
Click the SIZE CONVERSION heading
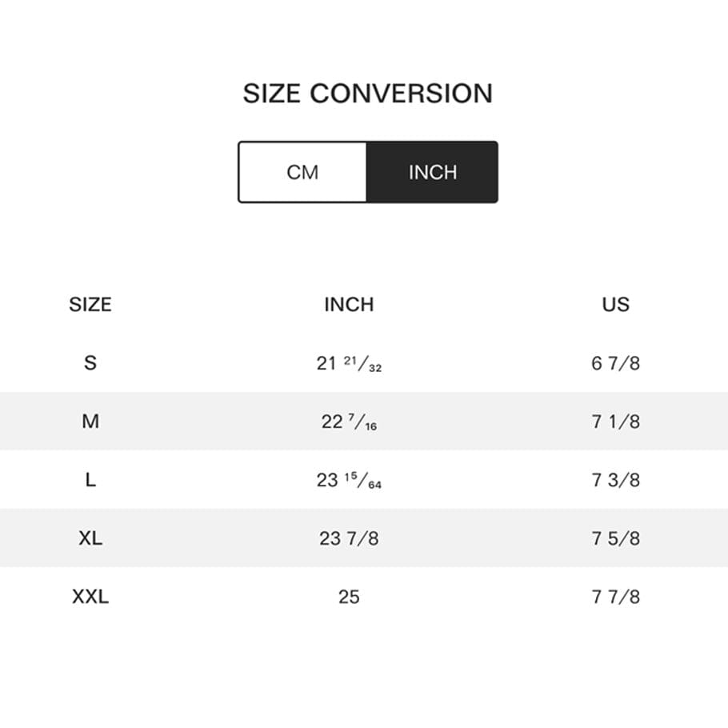367,94
